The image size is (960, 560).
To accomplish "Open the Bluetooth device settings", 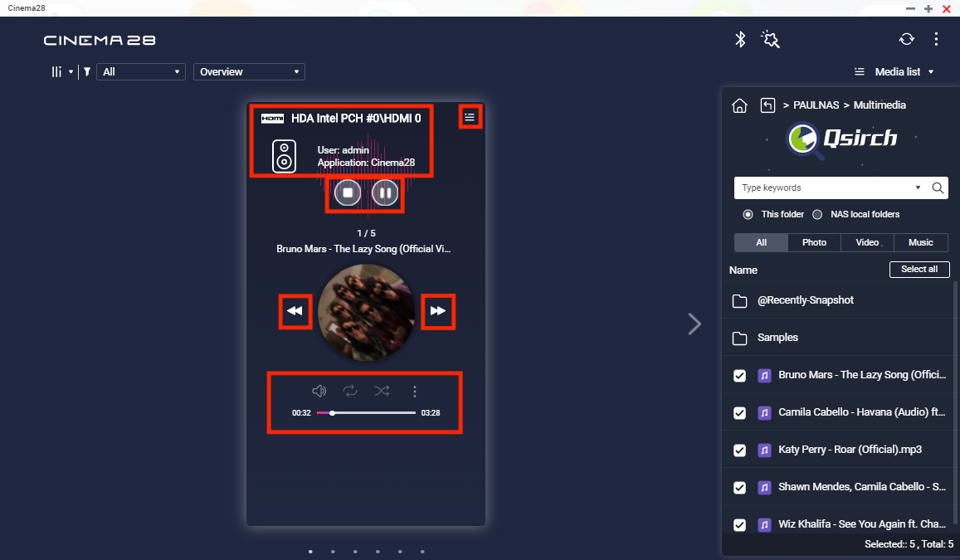I will pyautogui.click(x=740, y=39).
